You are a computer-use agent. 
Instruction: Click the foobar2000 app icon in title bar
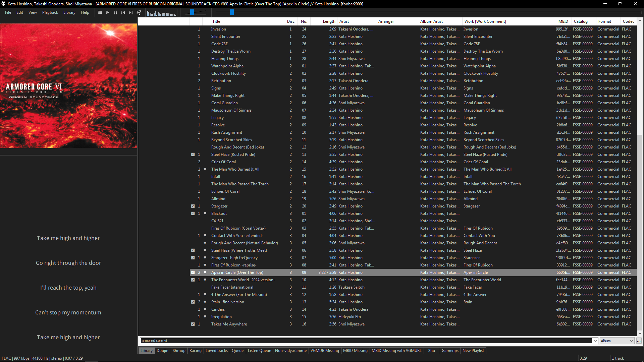tap(3, 4)
